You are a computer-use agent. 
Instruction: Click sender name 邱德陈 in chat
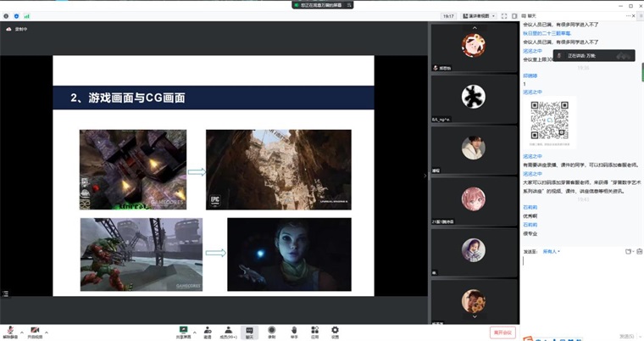click(x=530, y=75)
